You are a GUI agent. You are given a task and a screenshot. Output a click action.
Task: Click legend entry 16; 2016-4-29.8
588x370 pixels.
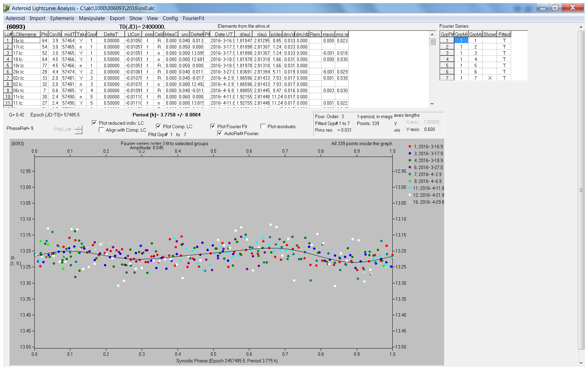tap(426, 202)
